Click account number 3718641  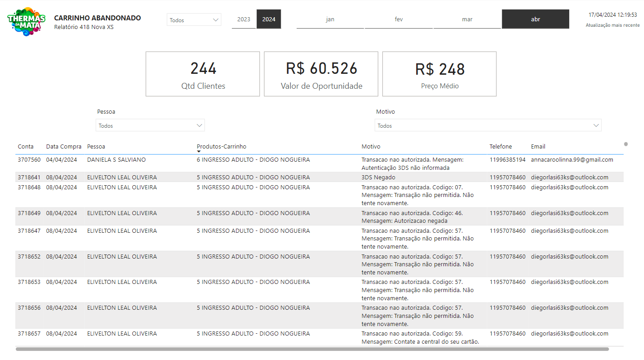(29, 177)
